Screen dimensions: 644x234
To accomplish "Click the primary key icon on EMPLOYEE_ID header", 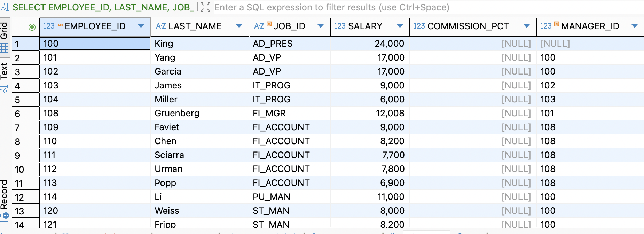I will 60,25.
